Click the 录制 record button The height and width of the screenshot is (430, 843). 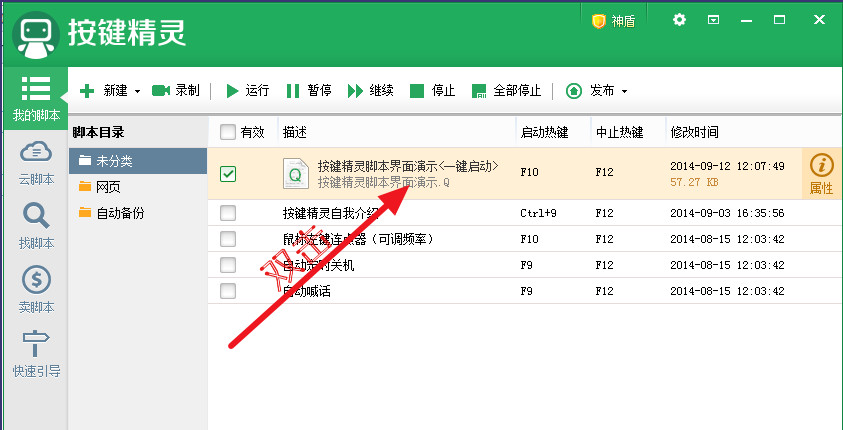click(176, 91)
